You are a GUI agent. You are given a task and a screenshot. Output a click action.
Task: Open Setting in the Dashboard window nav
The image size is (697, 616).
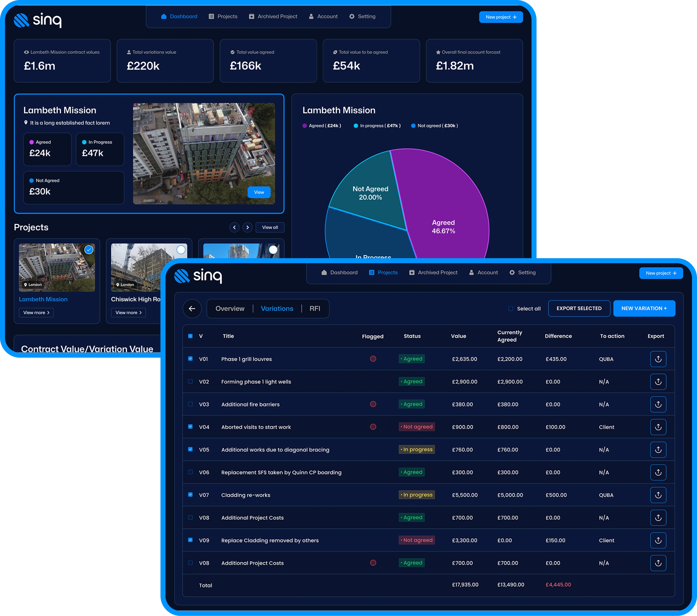(x=362, y=16)
